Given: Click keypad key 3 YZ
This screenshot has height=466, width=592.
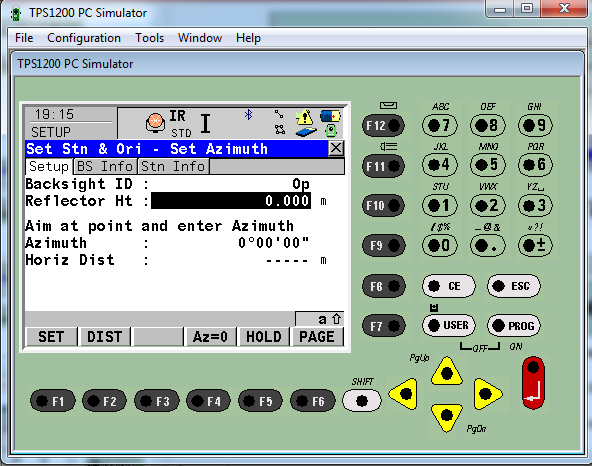Looking at the screenshot, I should point(535,205).
